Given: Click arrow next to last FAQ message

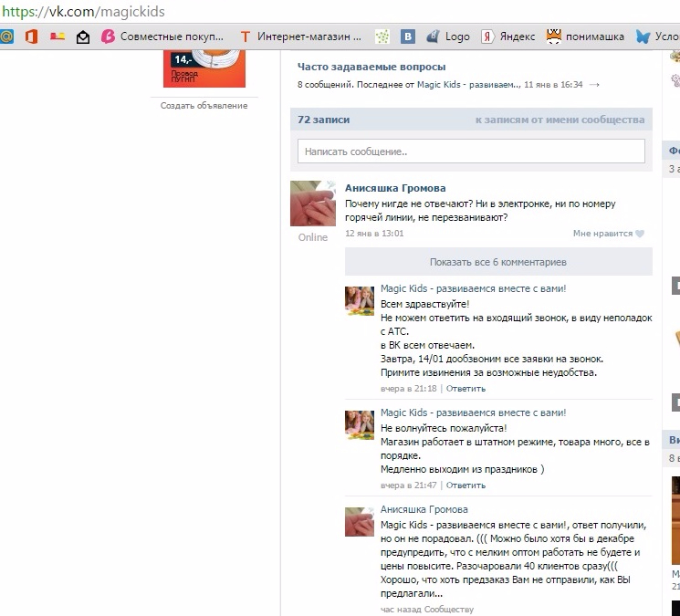Looking at the screenshot, I should click(595, 85).
